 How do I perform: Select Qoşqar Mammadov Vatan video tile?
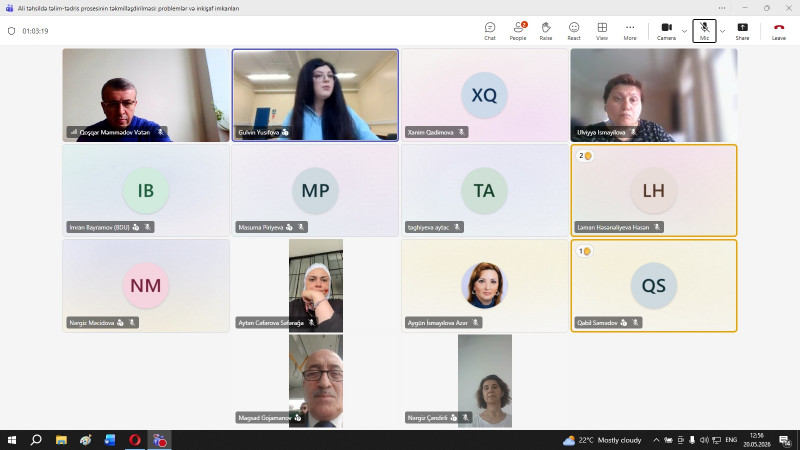[x=146, y=95]
